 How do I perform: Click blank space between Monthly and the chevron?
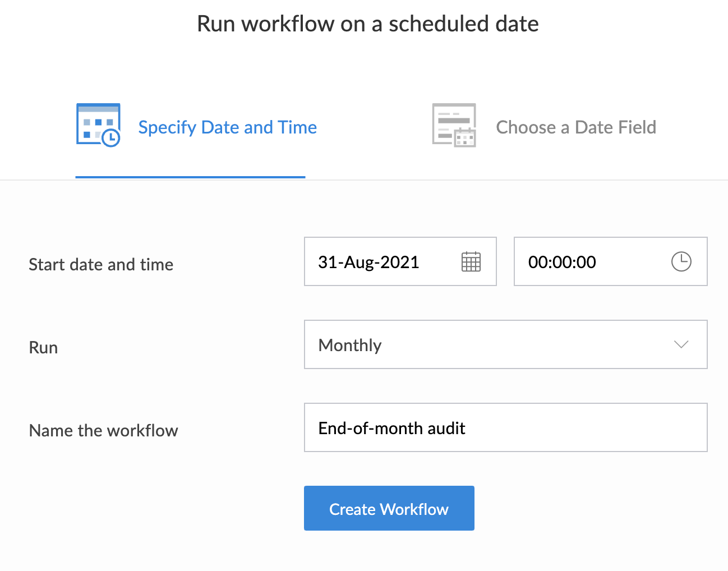pos(527,345)
